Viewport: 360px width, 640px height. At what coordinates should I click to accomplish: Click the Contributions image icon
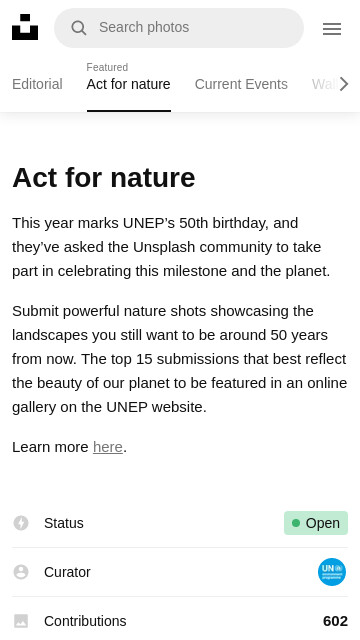tap(21, 621)
